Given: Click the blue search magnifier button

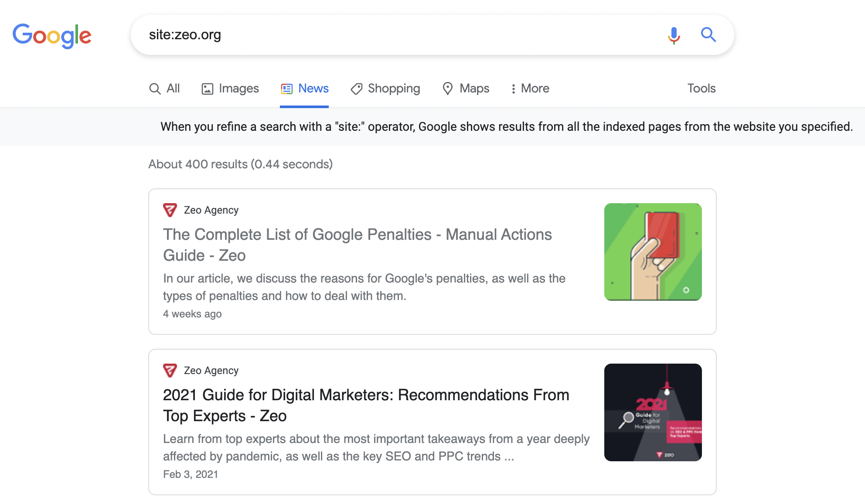Looking at the screenshot, I should coord(708,34).
